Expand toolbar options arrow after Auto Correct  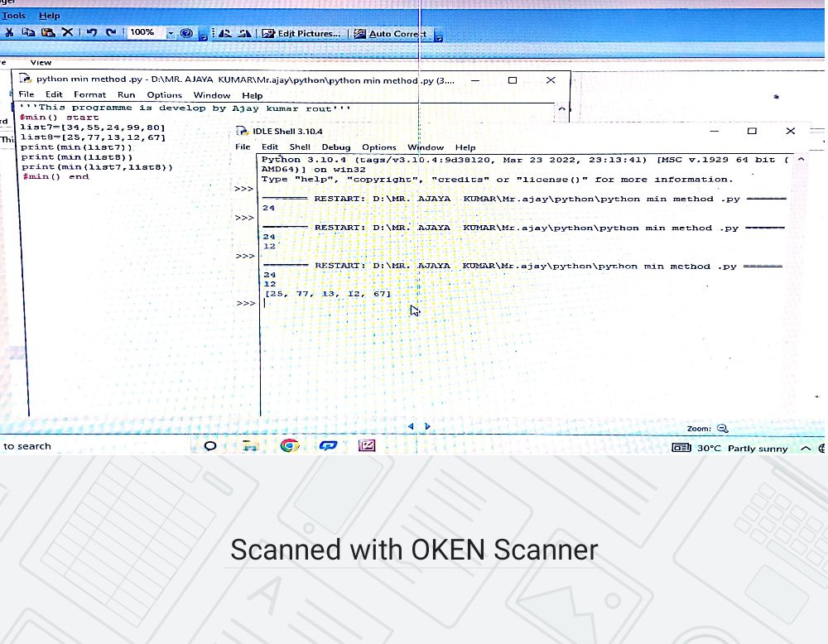click(x=439, y=35)
